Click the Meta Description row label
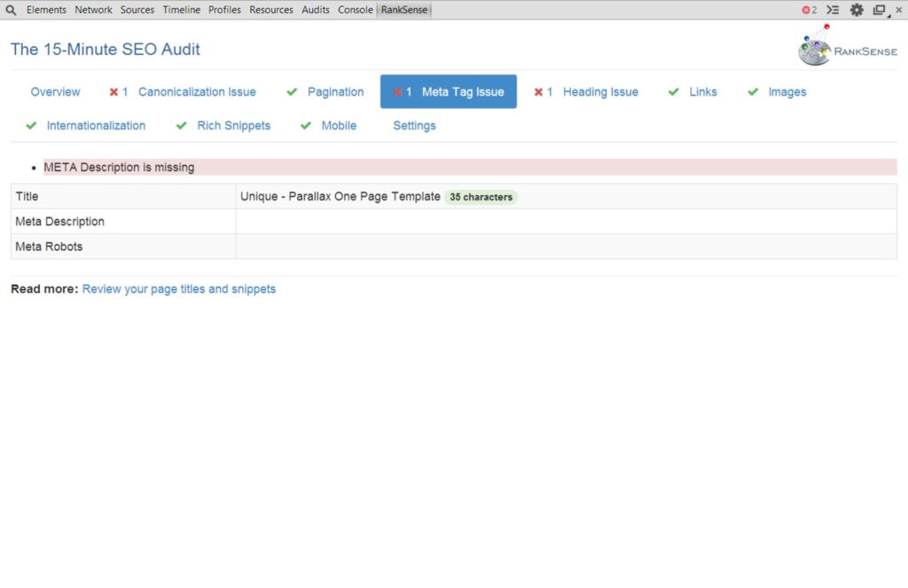 click(x=59, y=222)
